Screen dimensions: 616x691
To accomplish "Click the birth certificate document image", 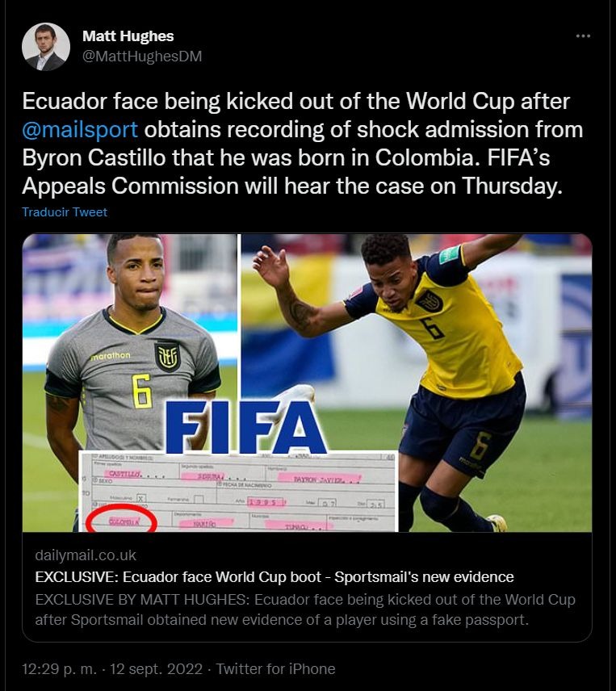I will coord(238,492).
